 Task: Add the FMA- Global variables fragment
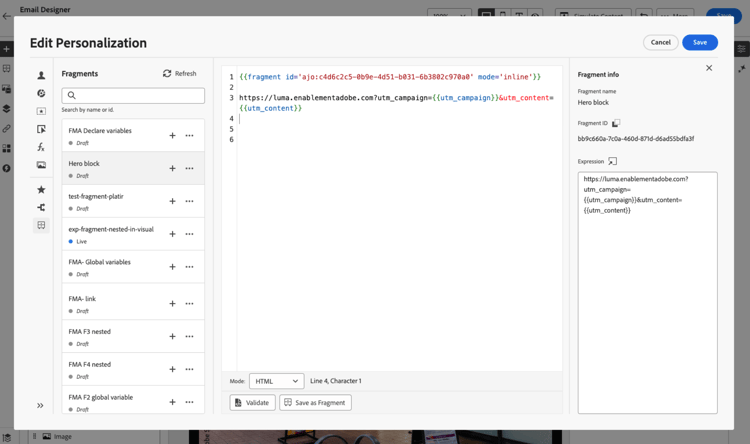click(x=172, y=267)
